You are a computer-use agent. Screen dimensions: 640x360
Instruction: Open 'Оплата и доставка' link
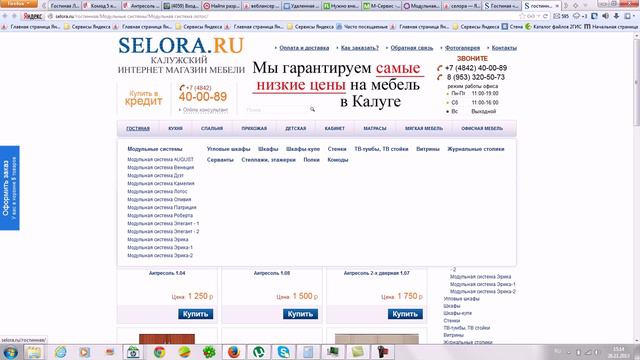(304, 48)
